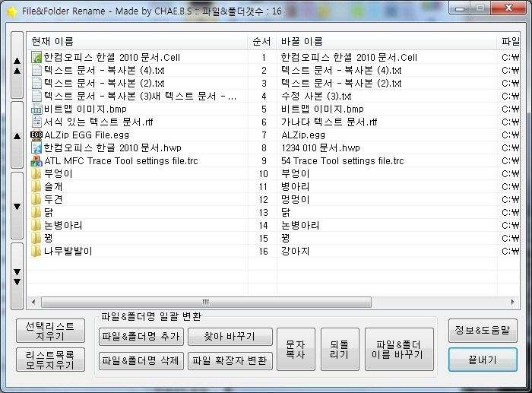Click the yellow star app icon in title bar
Screen dimensions: 532x393
[12, 11]
